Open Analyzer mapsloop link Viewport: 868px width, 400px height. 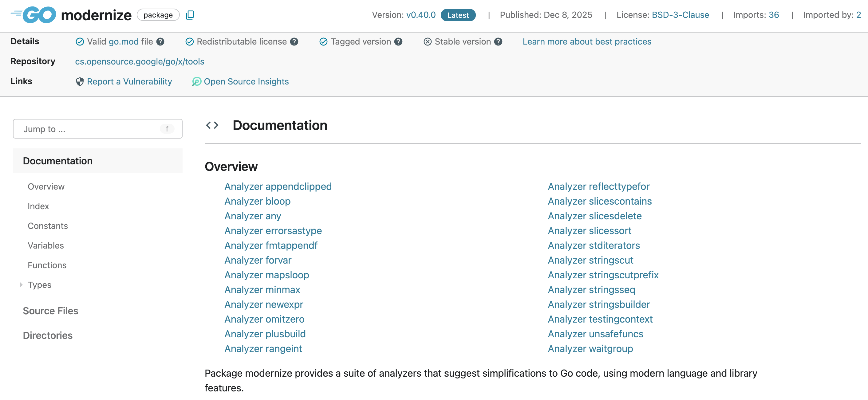[266, 275]
